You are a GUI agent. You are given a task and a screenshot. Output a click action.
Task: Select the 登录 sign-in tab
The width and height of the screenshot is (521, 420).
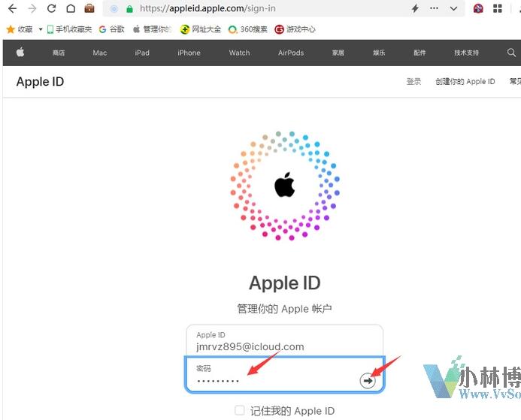click(x=413, y=81)
